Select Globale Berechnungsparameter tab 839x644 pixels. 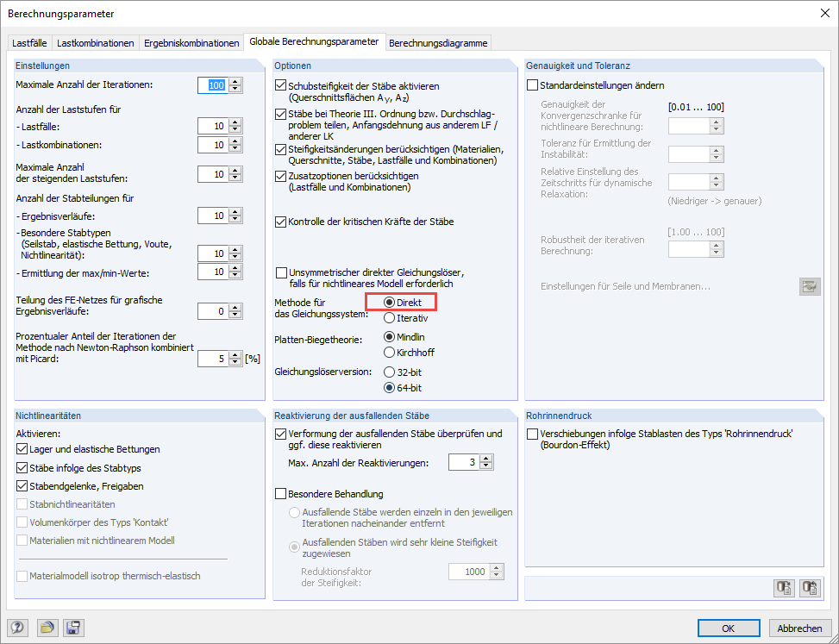(x=314, y=41)
